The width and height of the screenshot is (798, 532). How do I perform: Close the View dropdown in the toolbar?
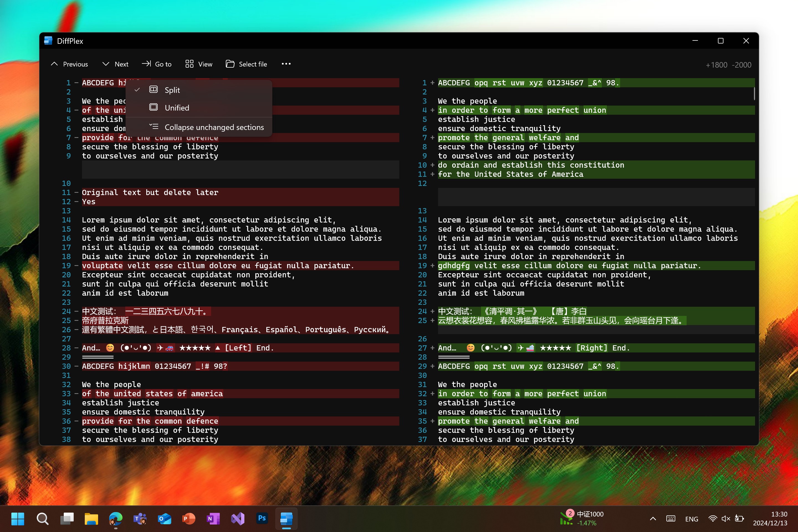[199, 64]
